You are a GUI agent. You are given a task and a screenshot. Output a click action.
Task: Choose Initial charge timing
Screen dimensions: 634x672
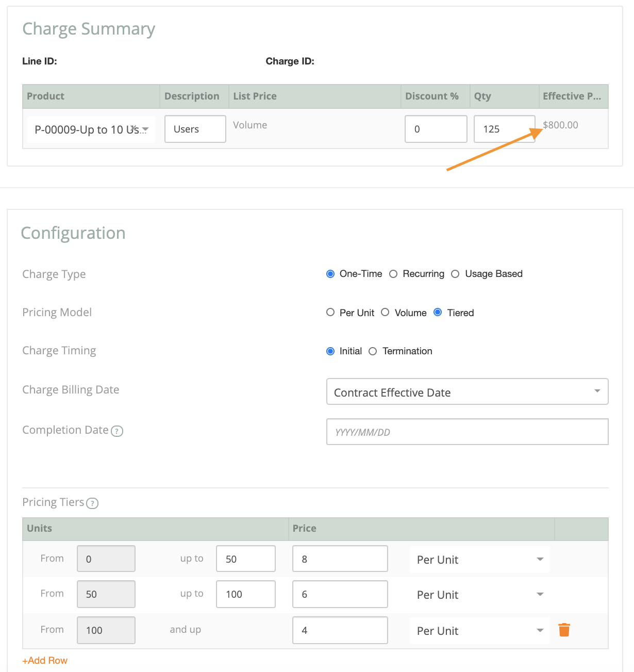330,351
